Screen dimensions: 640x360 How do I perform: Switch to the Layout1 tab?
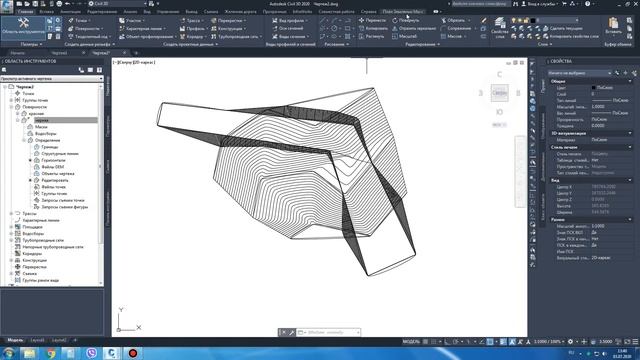[38, 340]
